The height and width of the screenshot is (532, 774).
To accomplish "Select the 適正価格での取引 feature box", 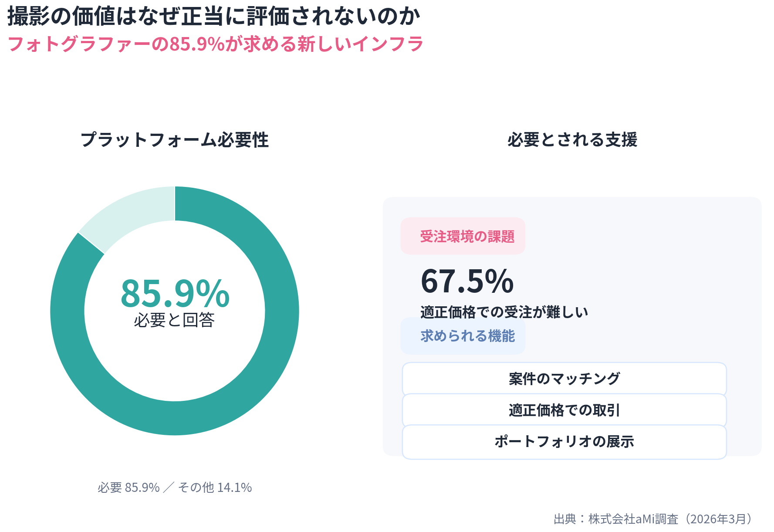I will click(564, 410).
